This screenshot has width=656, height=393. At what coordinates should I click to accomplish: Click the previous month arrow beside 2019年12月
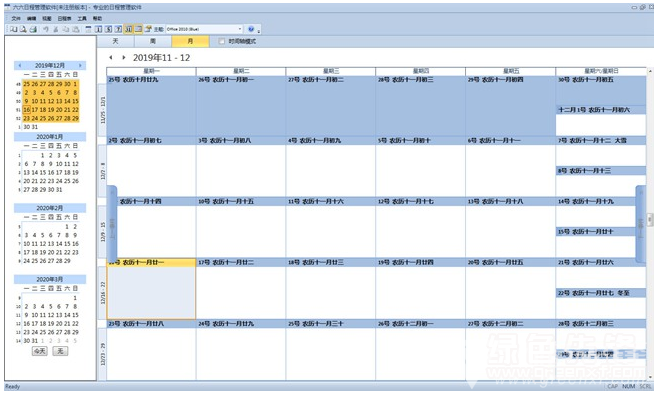tap(20, 65)
